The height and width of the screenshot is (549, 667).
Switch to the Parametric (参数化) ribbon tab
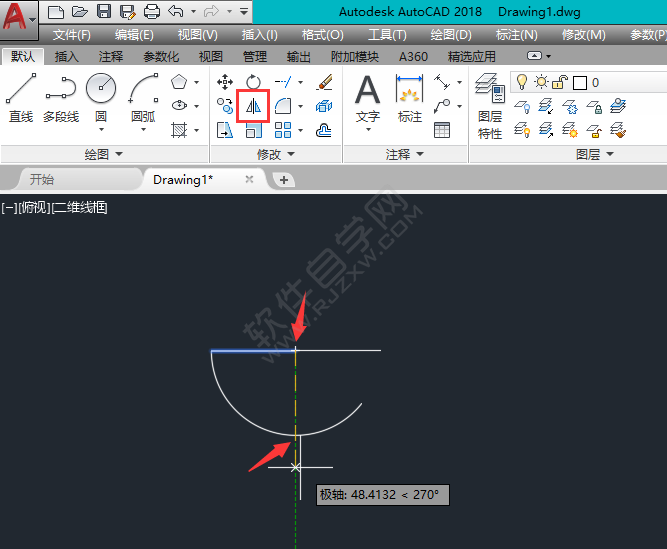[161, 57]
